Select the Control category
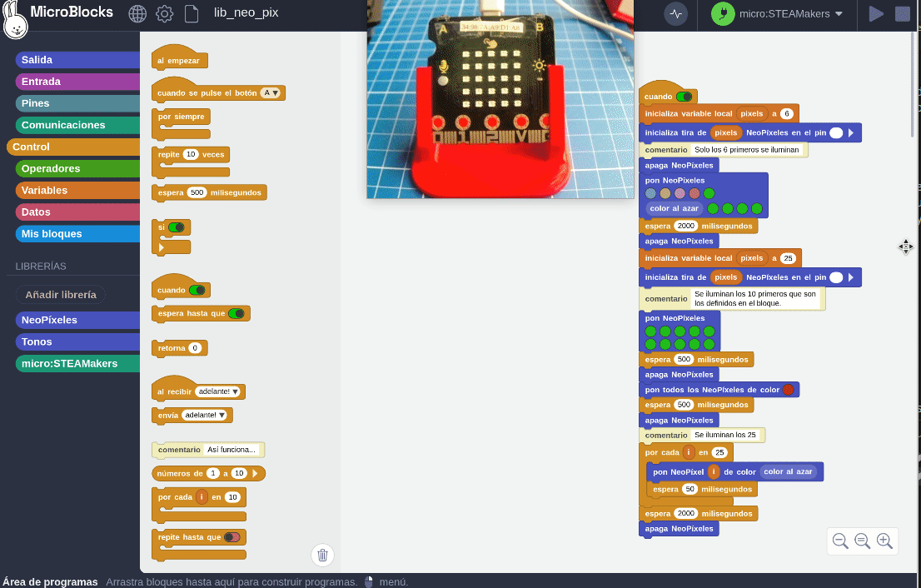The width and height of the screenshot is (921, 588). [73, 147]
